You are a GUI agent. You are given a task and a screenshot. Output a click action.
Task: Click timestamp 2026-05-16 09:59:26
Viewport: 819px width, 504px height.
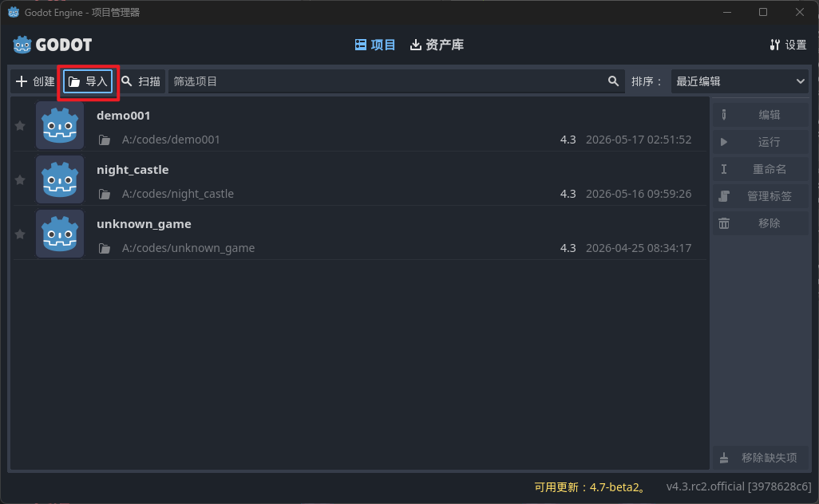click(639, 194)
